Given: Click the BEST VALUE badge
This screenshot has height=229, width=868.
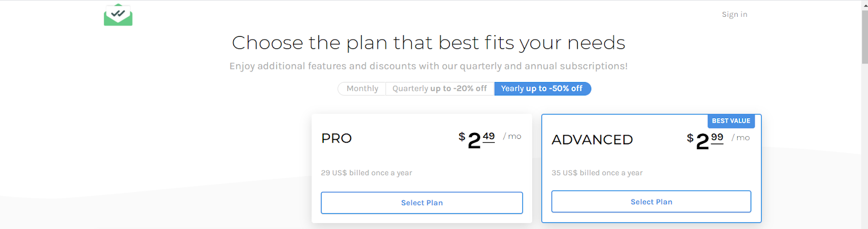Looking at the screenshot, I should [731, 121].
